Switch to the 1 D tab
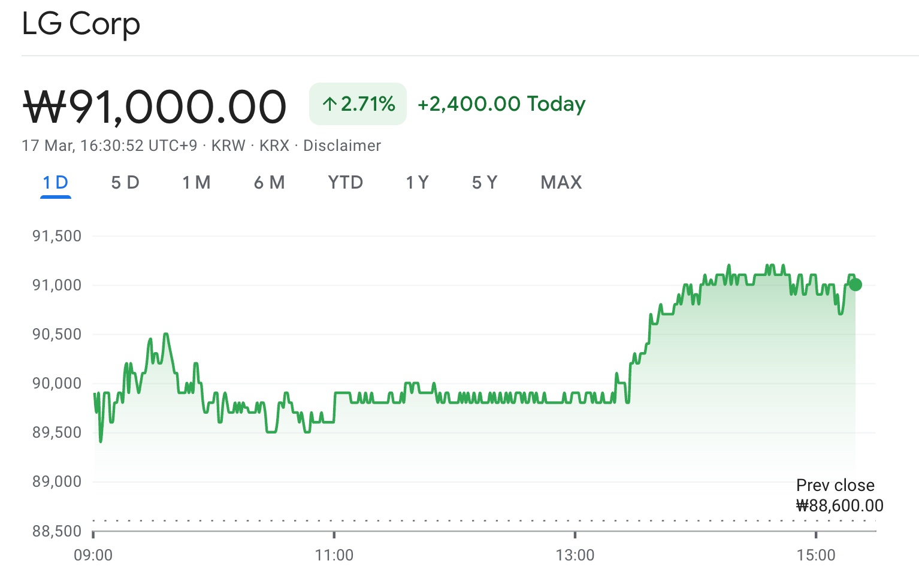Image resolution: width=919 pixels, height=588 pixels. coord(56,183)
